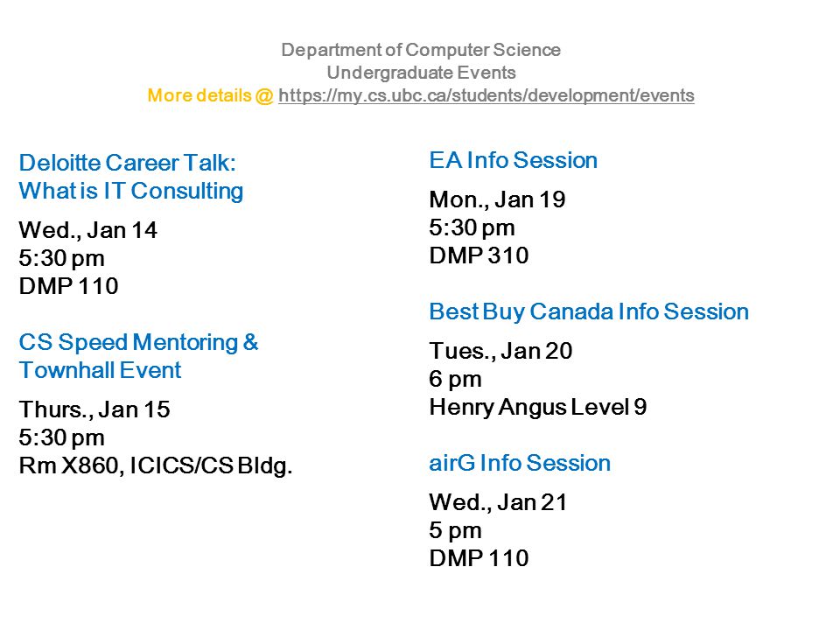Click the EA Info Session heading
Viewport: 840px width, 630px height.
point(514,160)
